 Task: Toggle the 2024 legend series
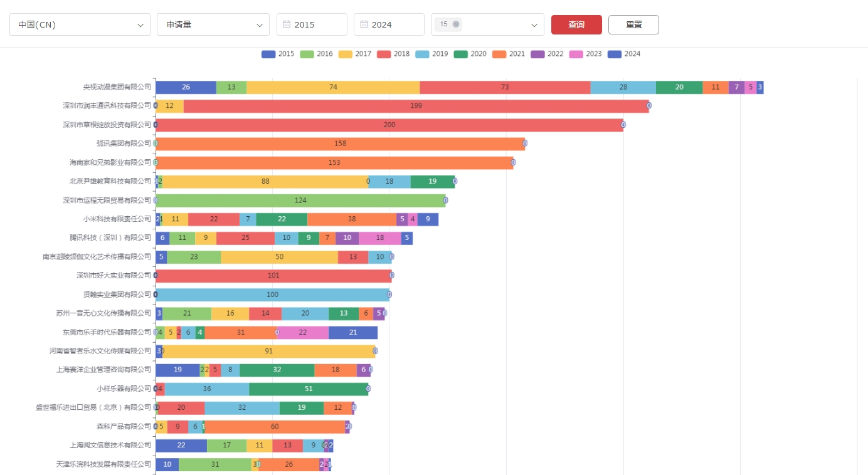pos(624,54)
